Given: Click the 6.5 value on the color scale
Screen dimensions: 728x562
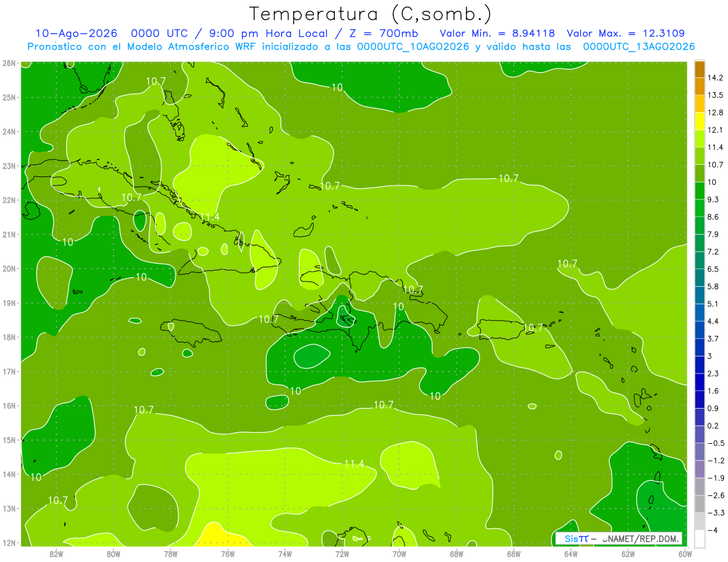Looking at the screenshot, I should [714, 269].
